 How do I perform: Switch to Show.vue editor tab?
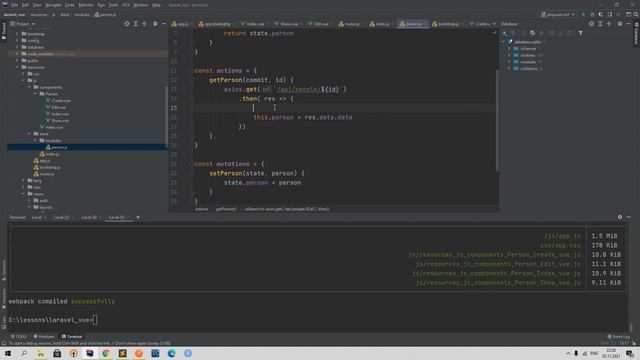click(x=287, y=24)
